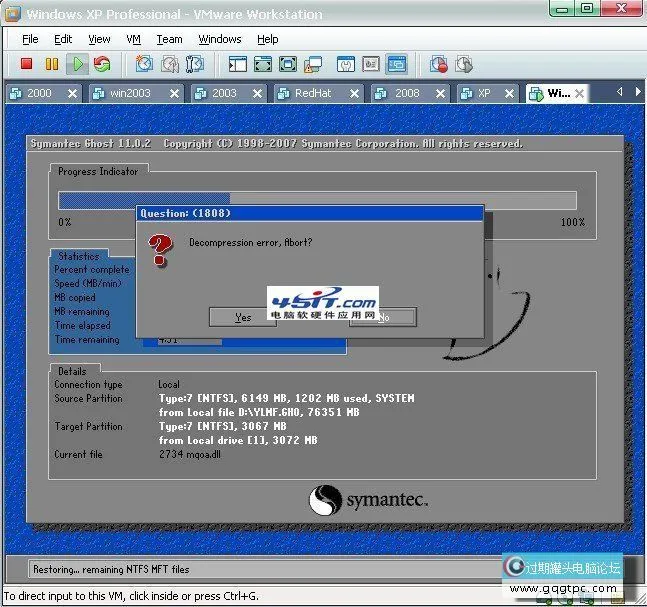Click the Full Screen mode icon
Screen dimensions: 647x607
tap(288, 64)
